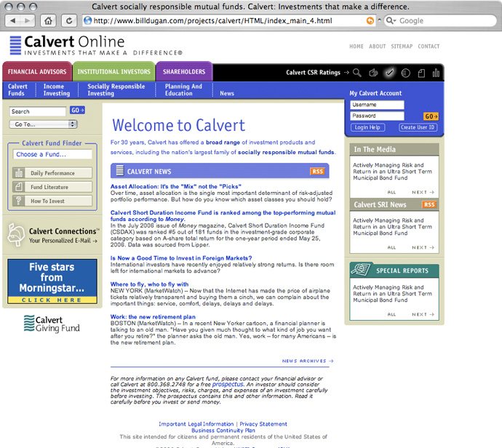The height and width of the screenshot is (448, 502).
Task: Click NEXT in the In The Media box
Action: coord(423,192)
